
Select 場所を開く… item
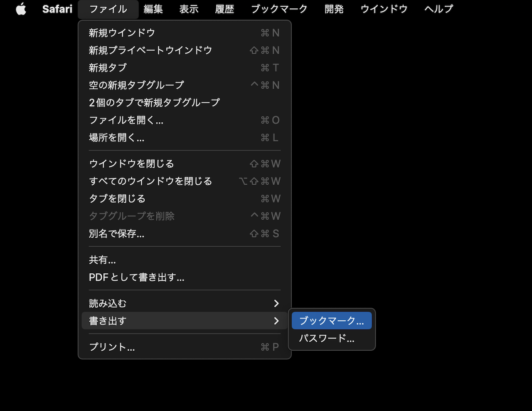tap(185, 138)
